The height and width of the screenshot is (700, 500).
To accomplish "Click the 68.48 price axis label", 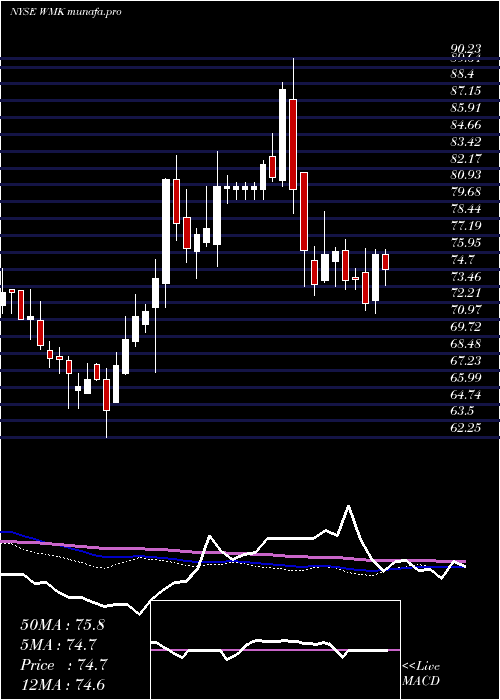I will [x=466, y=344].
